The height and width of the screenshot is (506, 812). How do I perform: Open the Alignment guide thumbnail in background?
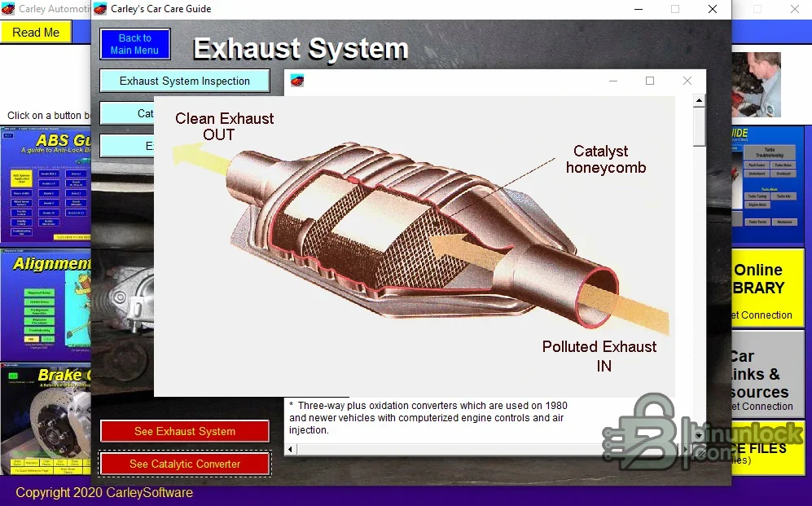46,305
